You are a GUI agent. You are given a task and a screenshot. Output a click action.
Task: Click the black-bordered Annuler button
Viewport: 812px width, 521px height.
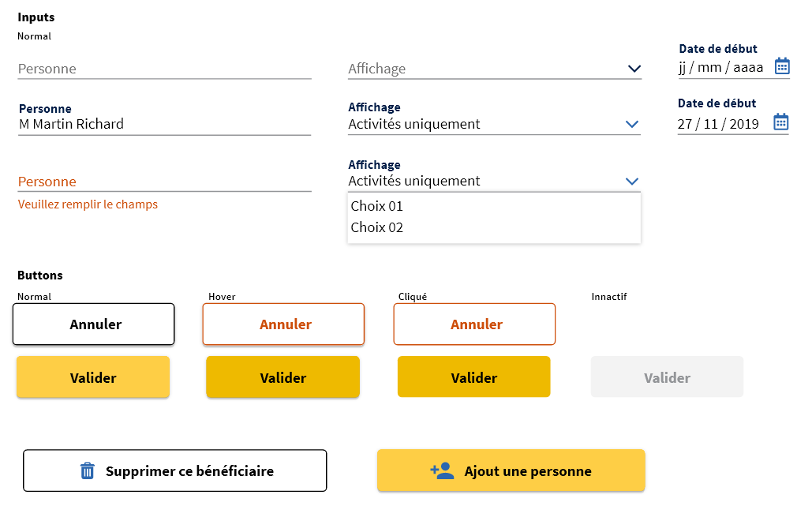94,324
